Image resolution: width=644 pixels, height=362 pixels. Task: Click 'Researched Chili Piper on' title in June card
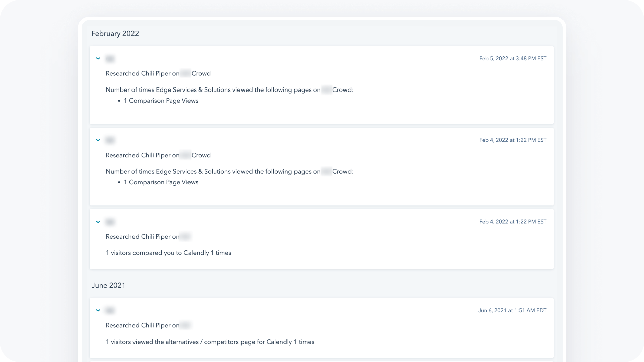click(x=143, y=325)
